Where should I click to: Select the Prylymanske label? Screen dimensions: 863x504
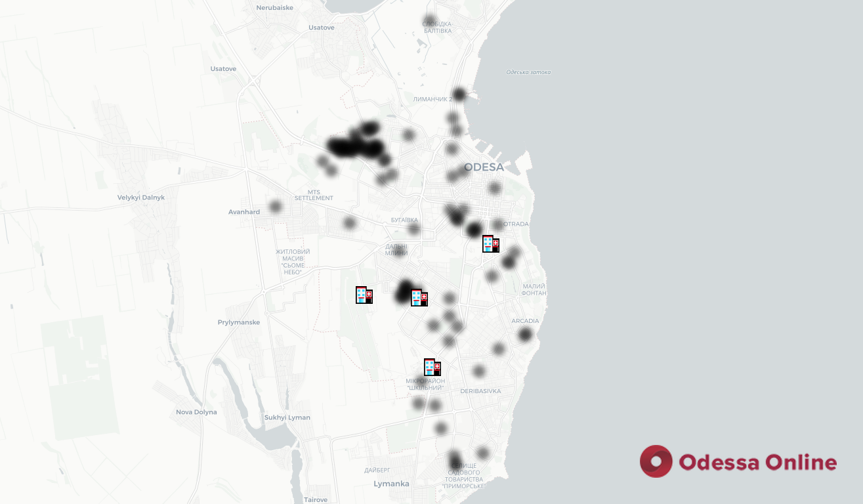pos(239,322)
